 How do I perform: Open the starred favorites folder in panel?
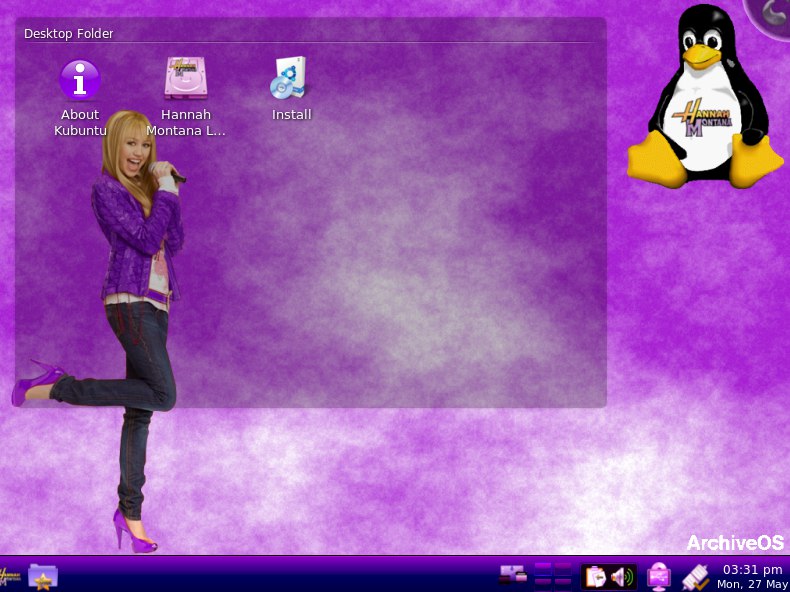[x=43, y=576]
